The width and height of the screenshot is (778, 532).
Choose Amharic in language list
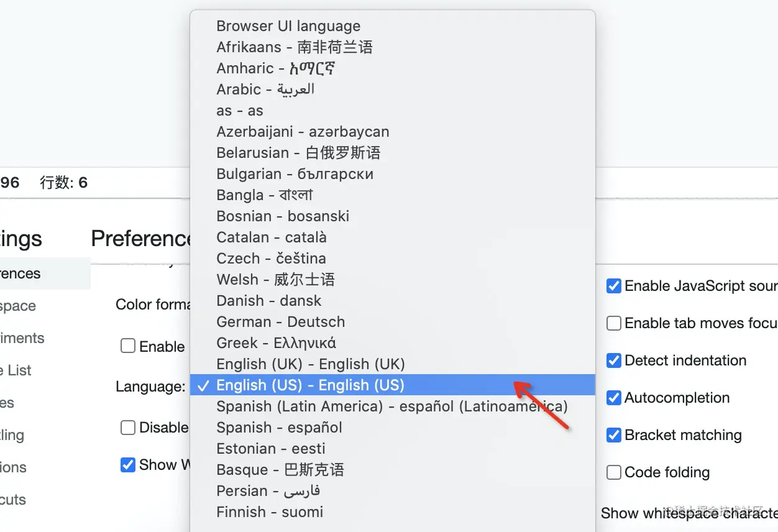click(x=392, y=68)
